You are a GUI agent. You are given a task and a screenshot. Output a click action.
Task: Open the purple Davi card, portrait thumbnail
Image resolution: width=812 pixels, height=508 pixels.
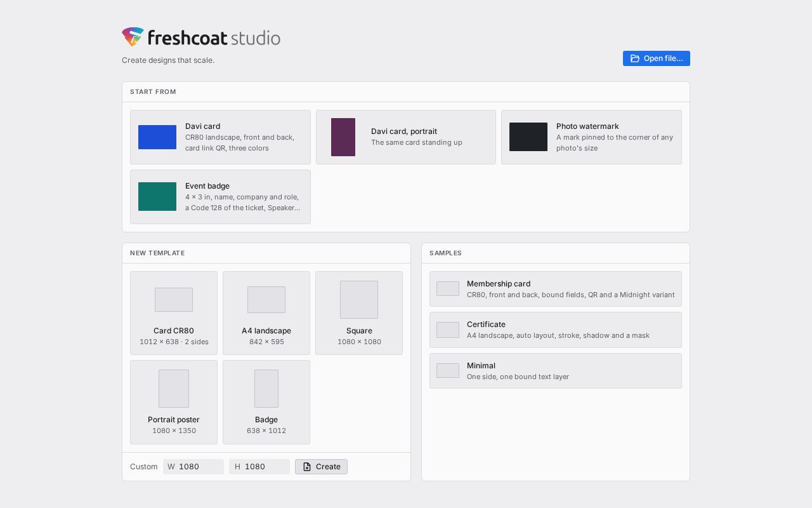[343, 137]
